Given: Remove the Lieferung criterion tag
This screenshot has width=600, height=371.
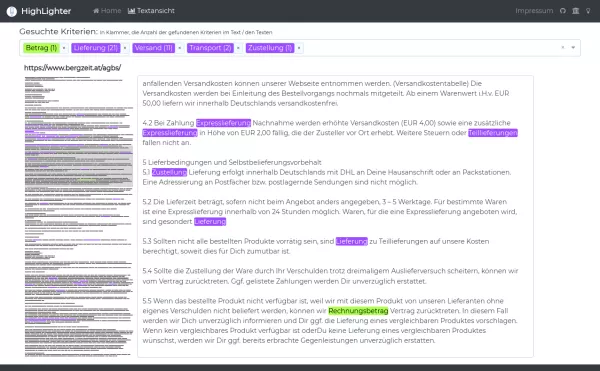Looking at the screenshot, I should pyautogui.click(x=125, y=48).
